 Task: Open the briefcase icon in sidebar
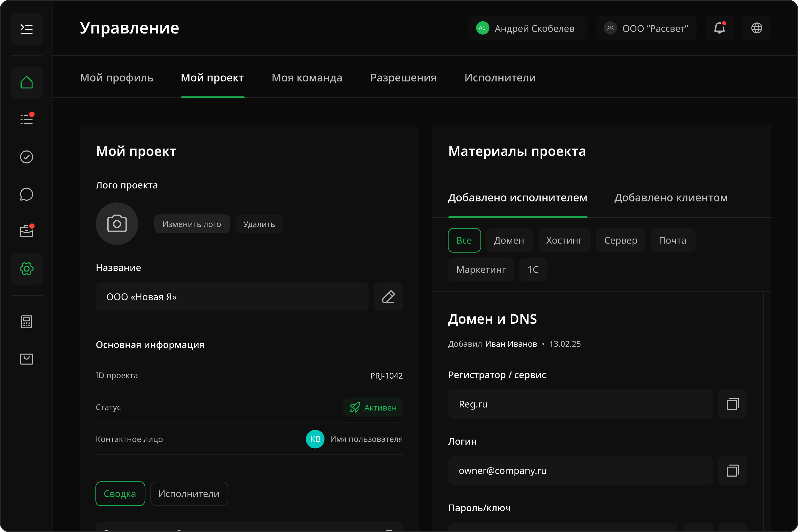27,231
